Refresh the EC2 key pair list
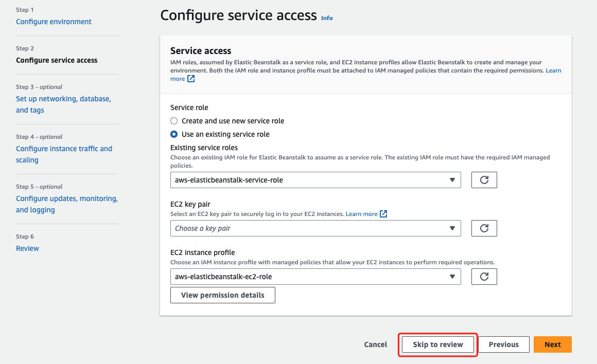Image resolution: width=597 pixels, height=364 pixels. pyautogui.click(x=484, y=228)
